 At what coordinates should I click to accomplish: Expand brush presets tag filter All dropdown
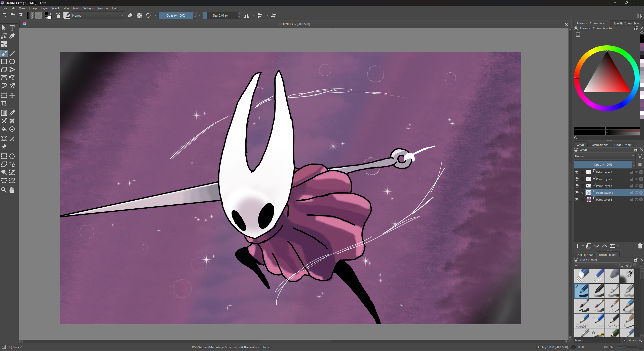pos(596,265)
